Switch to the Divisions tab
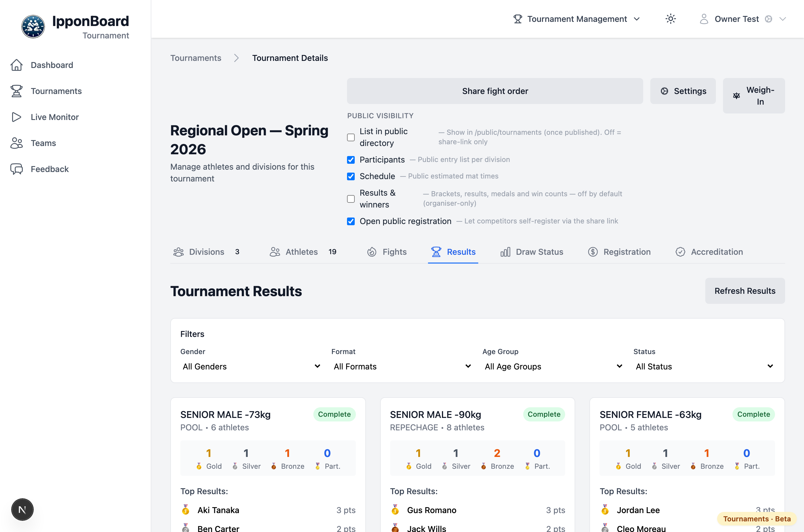The height and width of the screenshot is (532, 804). pyautogui.click(x=207, y=252)
